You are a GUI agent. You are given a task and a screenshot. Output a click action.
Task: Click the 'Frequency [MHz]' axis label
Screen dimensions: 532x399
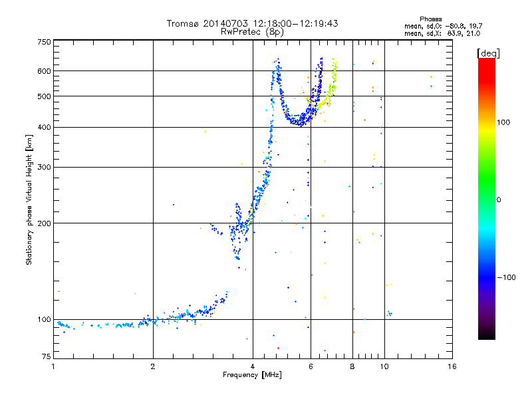click(x=252, y=375)
